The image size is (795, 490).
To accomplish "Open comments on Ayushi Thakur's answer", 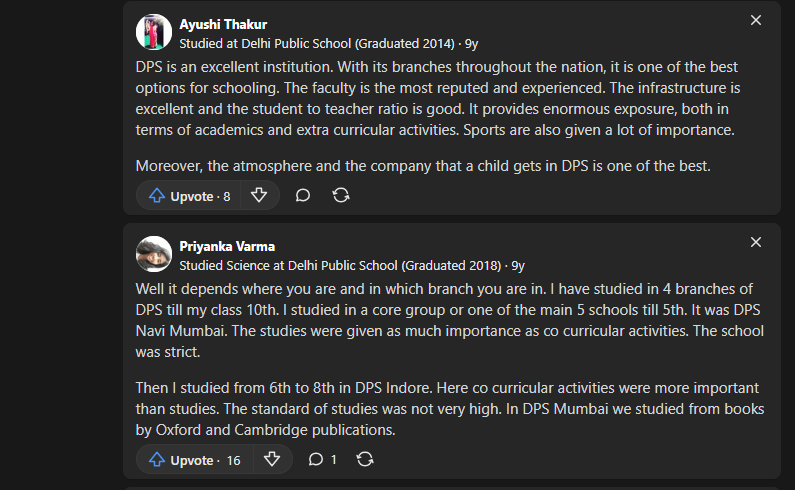I will pos(303,196).
